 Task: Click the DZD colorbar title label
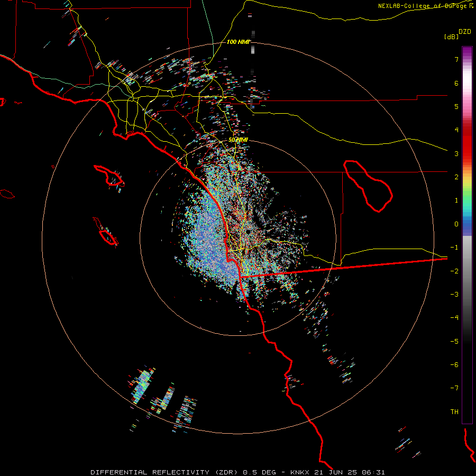pos(465,32)
